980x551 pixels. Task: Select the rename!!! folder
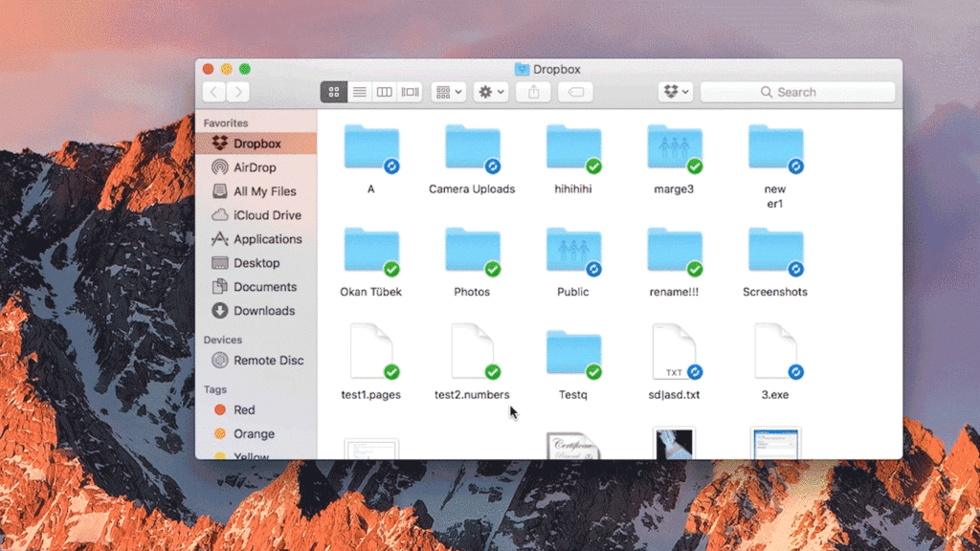point(675,252)
